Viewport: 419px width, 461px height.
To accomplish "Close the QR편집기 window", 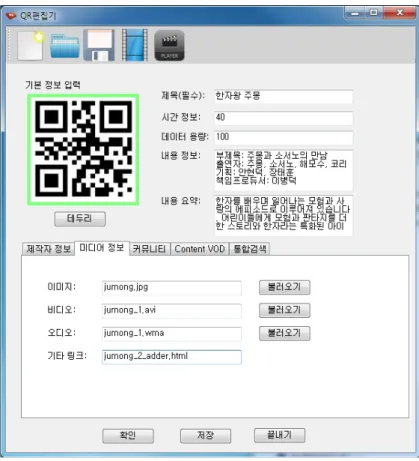I will tap(399, 13).
